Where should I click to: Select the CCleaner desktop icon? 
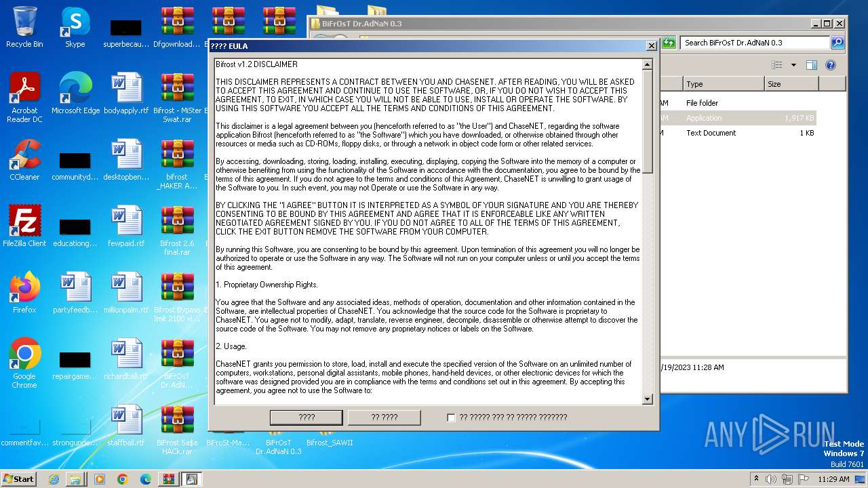24,160
